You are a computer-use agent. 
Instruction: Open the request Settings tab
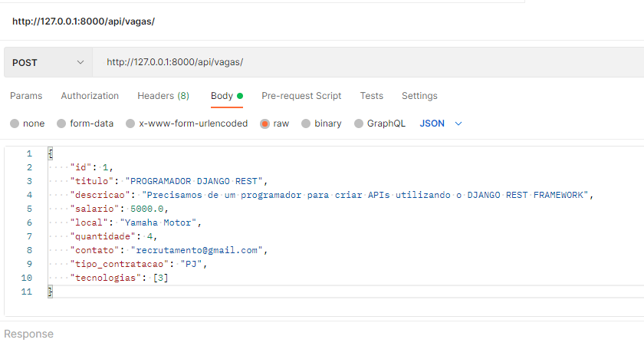click(x=420, y=96)
